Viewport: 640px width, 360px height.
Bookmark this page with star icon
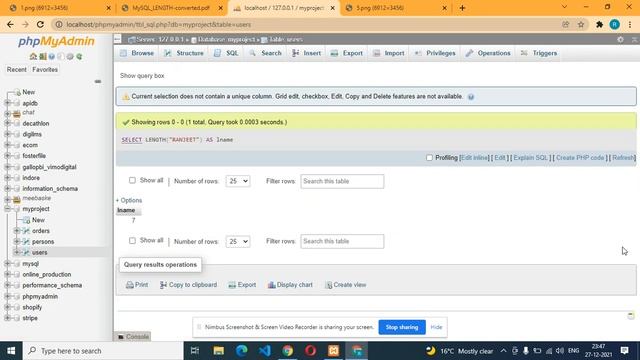tap(581, 24)
